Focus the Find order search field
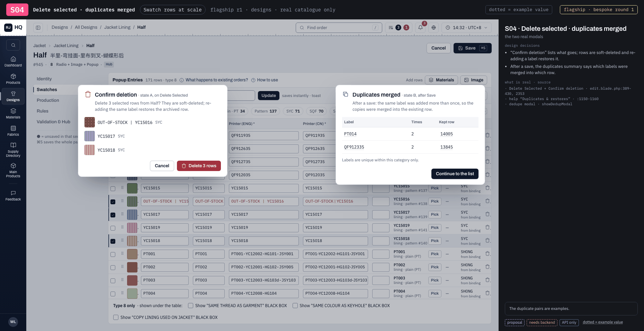 coord(339,28)
